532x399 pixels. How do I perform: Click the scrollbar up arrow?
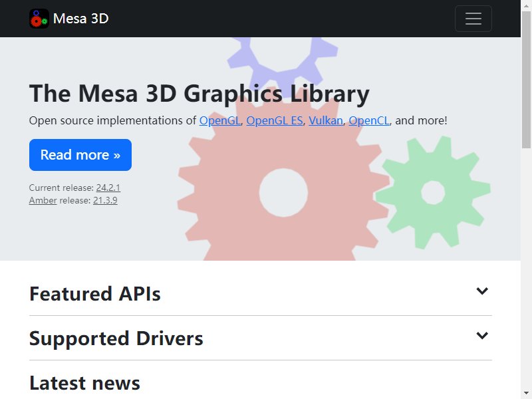click(x=526, y=6)
